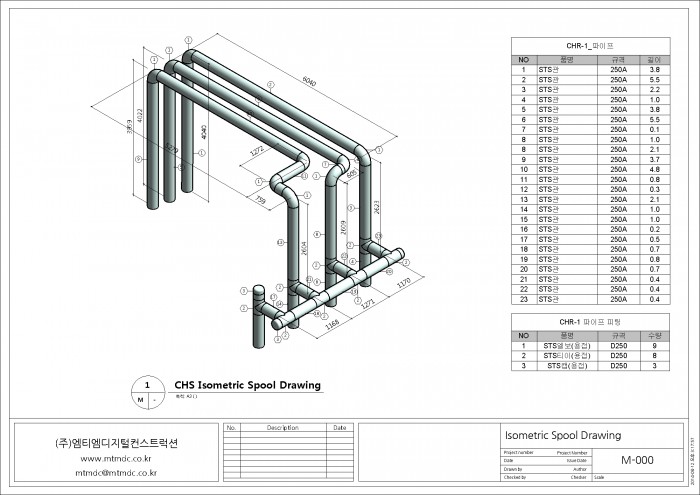
Task: Select row 23 in the pipe table
Action: [x=590, y=299]
